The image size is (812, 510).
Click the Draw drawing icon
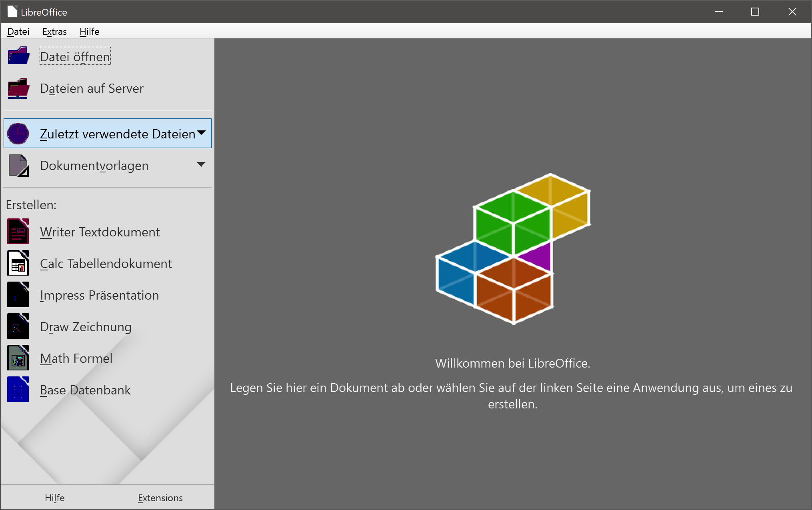[x=18, y=326]
